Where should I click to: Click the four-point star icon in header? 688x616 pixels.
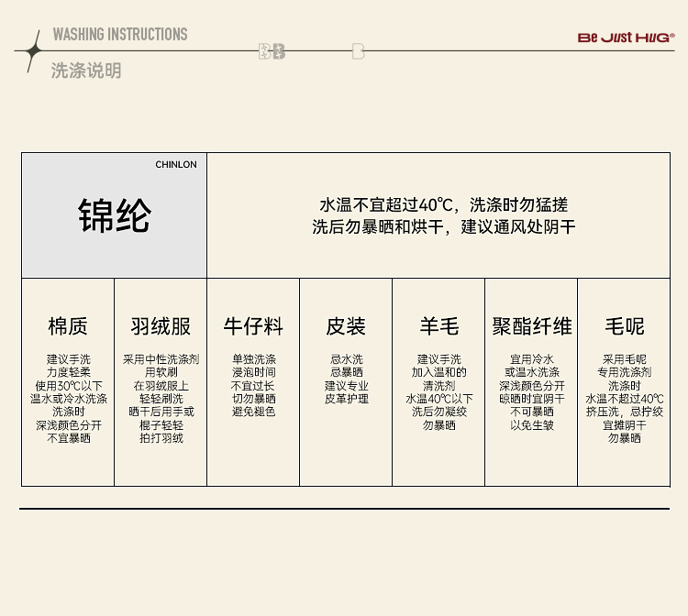pos(34,50)
